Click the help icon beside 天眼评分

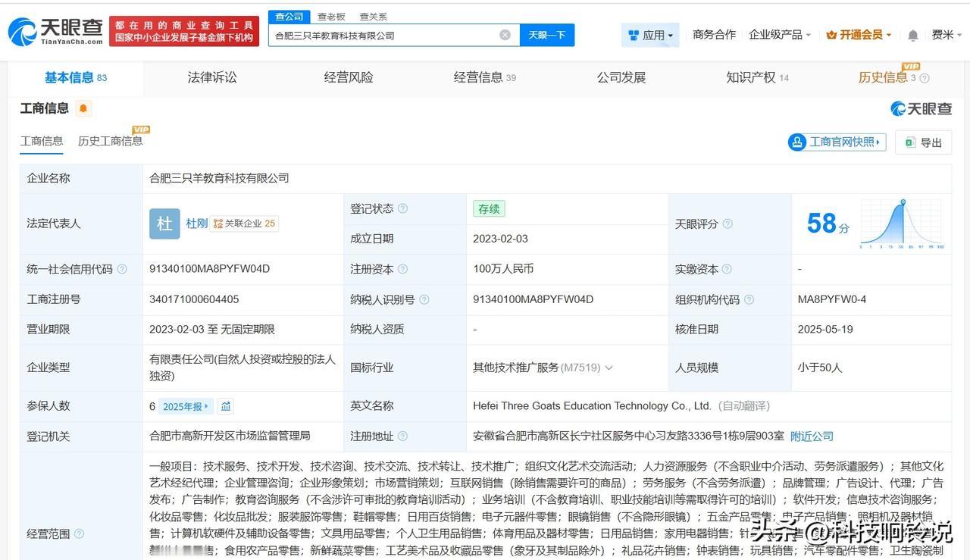click(727, 224)
